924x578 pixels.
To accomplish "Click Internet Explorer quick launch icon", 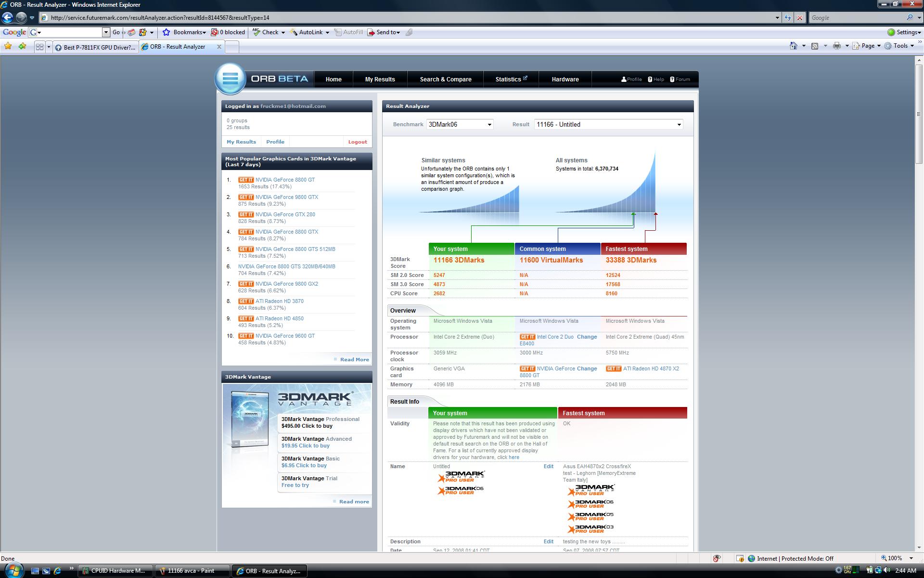I will click(57, 571).
